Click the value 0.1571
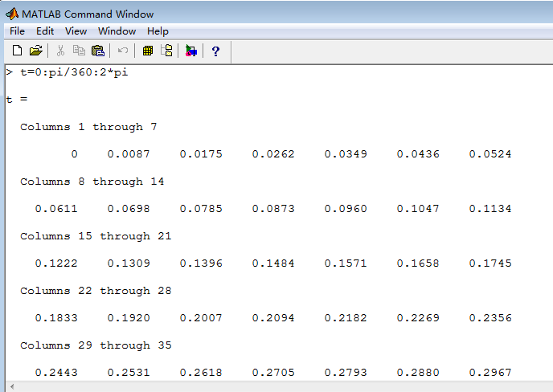This screenshot has height=392, width=553. [x=346, y=263]
